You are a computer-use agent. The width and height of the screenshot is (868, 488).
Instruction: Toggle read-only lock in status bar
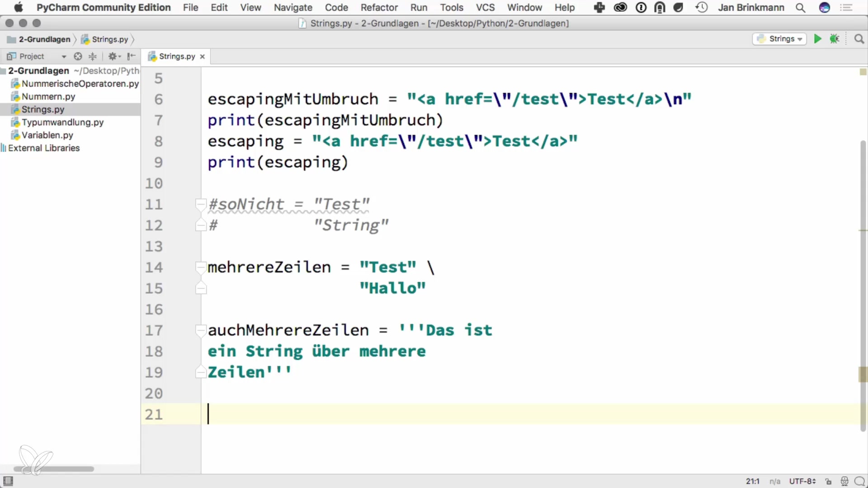click(x=828, y=481)
